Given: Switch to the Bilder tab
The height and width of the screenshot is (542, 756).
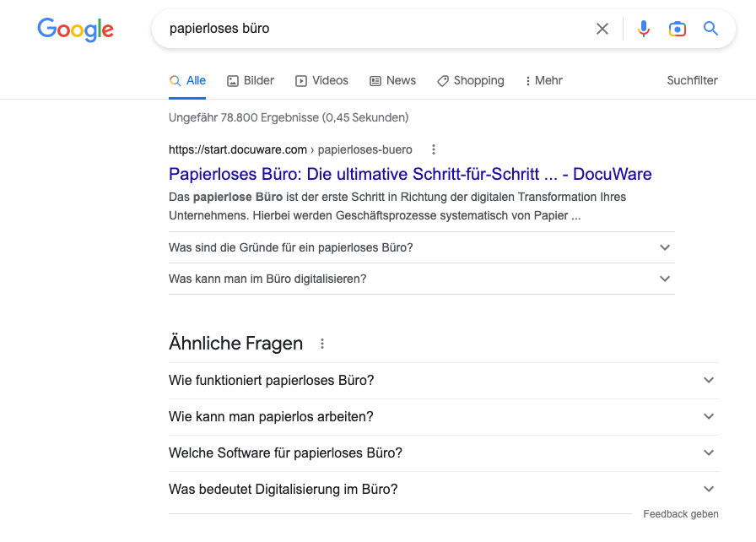Looking at the screenshot, I should click(251, 80).
